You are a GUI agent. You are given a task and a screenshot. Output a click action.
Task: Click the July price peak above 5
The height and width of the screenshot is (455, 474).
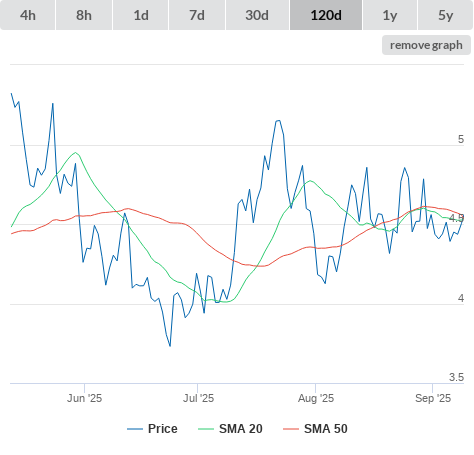tap(278, 121)
